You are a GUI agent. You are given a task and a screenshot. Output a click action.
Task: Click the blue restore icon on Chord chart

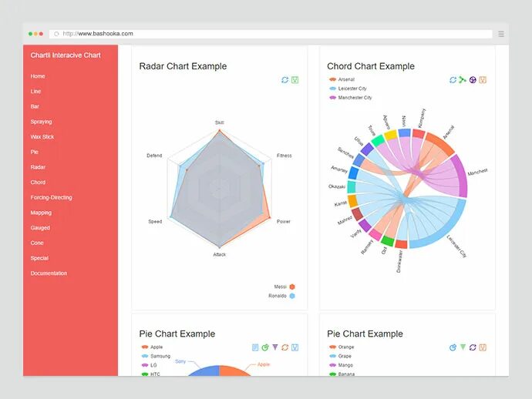(453, 79)
